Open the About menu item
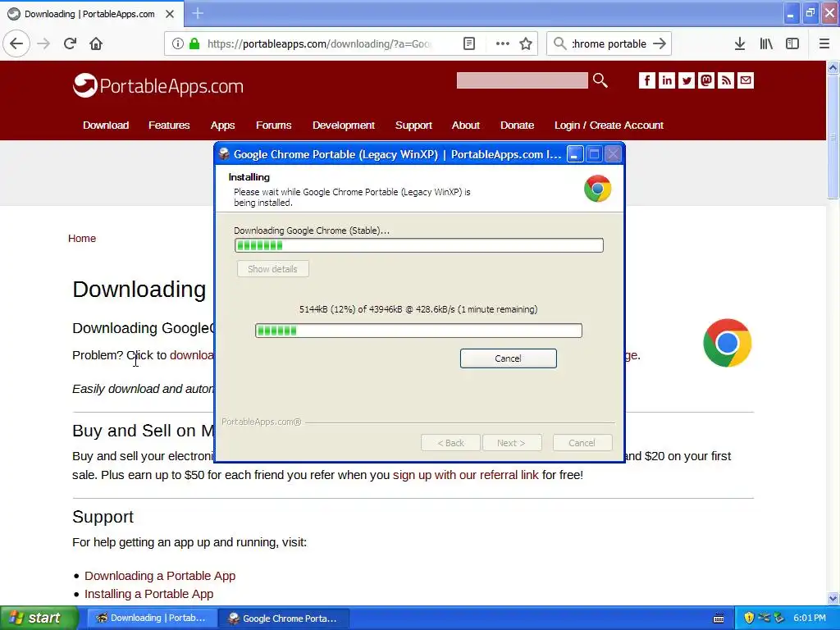Screen dimensions: 840x630 [466, 125]
